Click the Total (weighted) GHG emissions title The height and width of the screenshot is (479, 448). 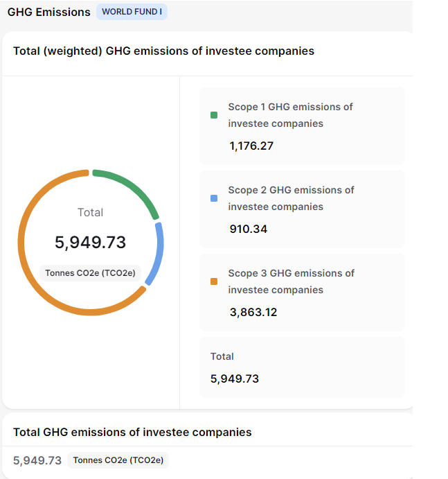point(163,51)
